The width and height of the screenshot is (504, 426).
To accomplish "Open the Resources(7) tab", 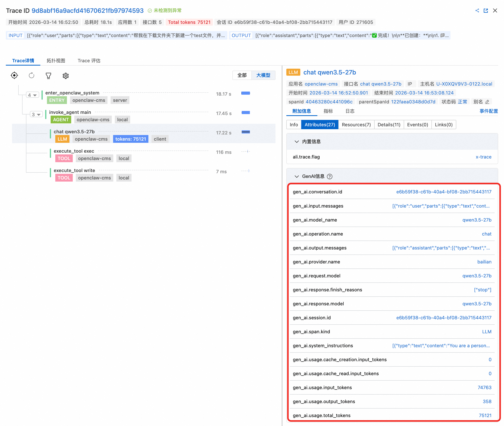I will point(356,125).
